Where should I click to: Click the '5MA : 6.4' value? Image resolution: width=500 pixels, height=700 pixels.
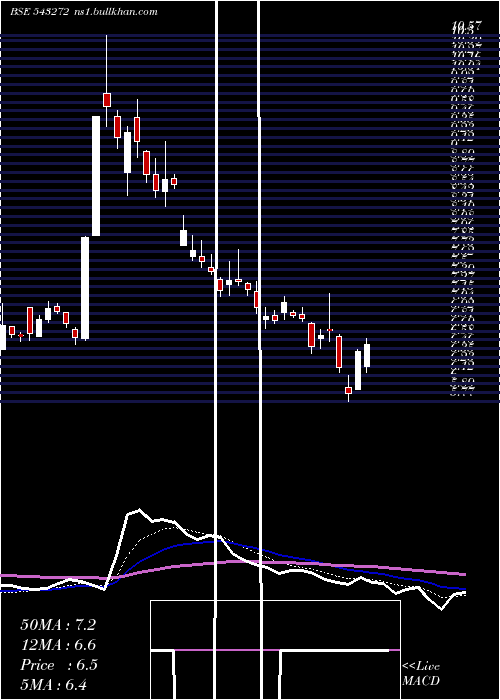tap(54, 684)
